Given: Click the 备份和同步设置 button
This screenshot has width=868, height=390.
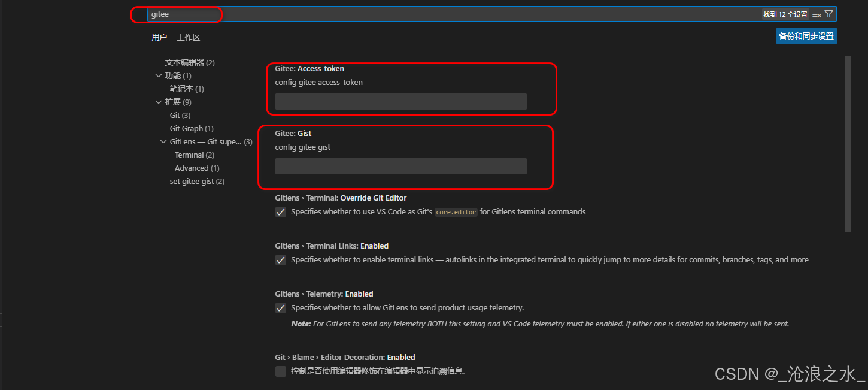Looking at the screenshot, I should point(806,36).
